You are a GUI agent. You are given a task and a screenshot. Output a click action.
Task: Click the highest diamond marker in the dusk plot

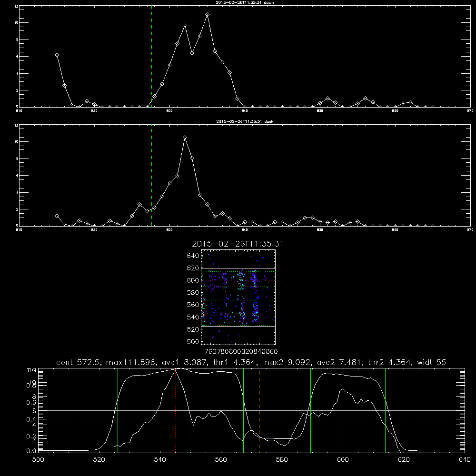coord(185,138)
